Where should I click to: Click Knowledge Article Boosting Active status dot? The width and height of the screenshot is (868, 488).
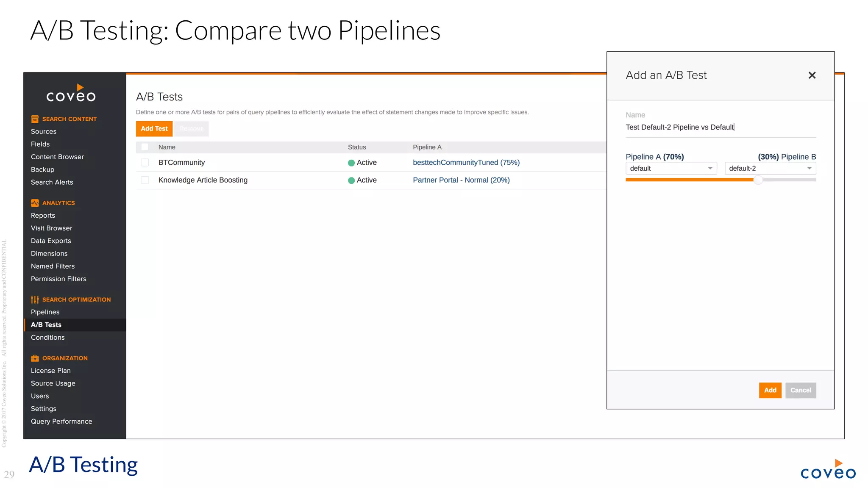351,180
